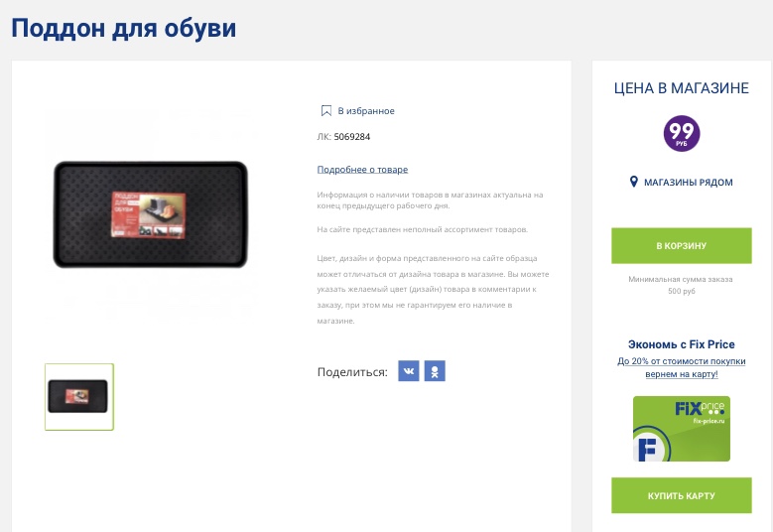
Task: Click the Fix price logo text on the green card
Action: tap(700, 409)
